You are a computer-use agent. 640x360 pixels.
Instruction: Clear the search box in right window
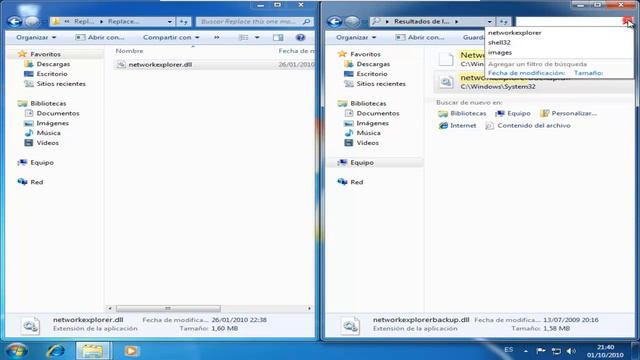pyautogui.click(x=627, y=21)
